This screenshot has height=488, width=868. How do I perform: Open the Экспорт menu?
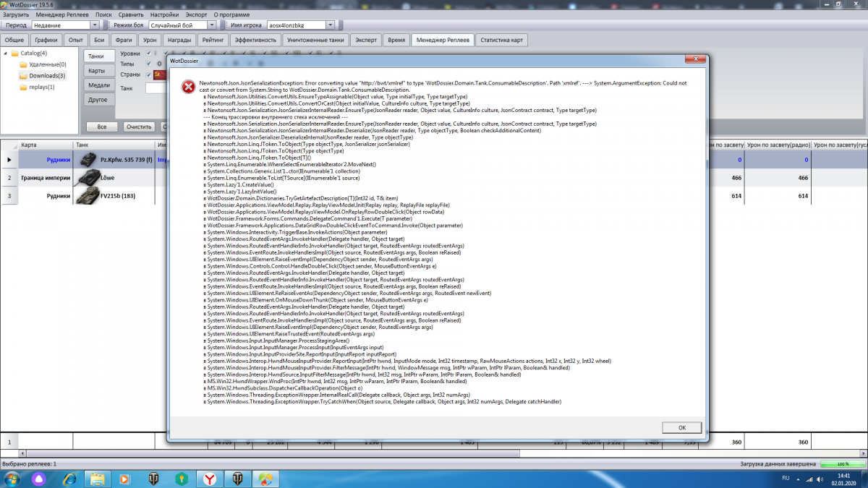196,14
